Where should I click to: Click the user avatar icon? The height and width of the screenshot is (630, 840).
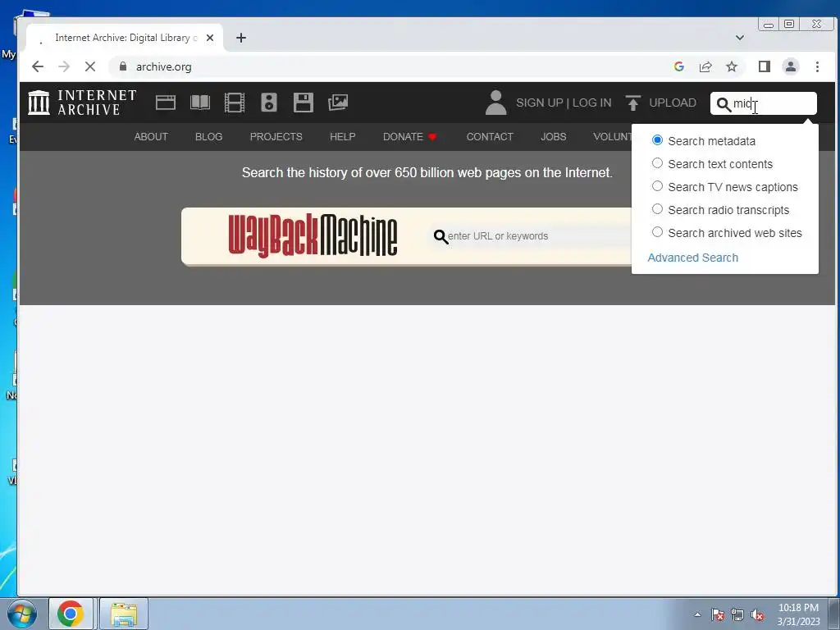(495, 103)
